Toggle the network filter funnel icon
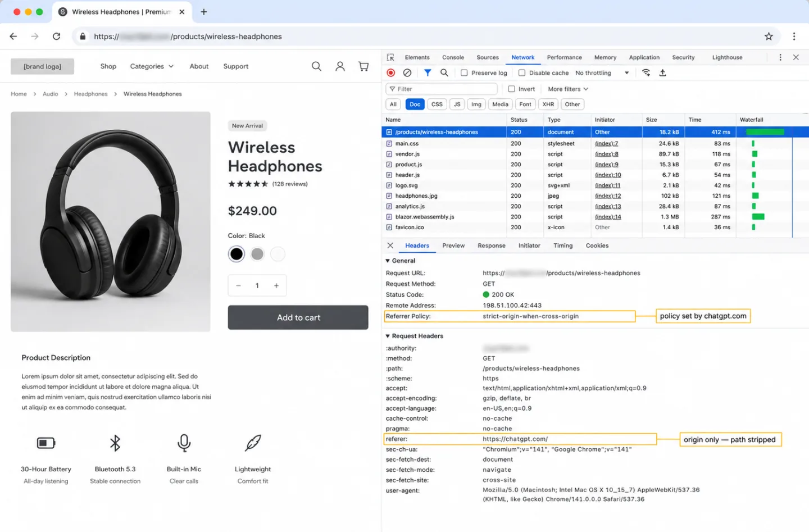This screenshot has width=809, height=532. click(x=428, y=72)
